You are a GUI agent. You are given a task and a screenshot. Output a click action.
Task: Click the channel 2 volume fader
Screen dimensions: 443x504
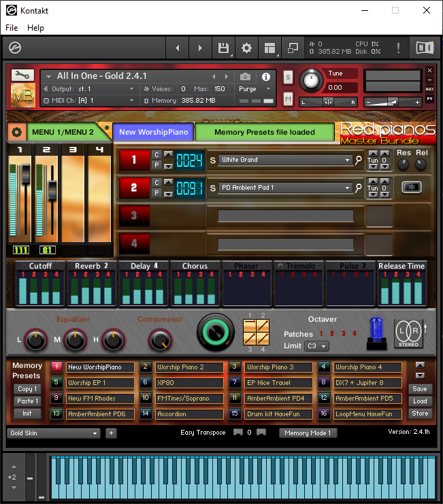[52, 190]
